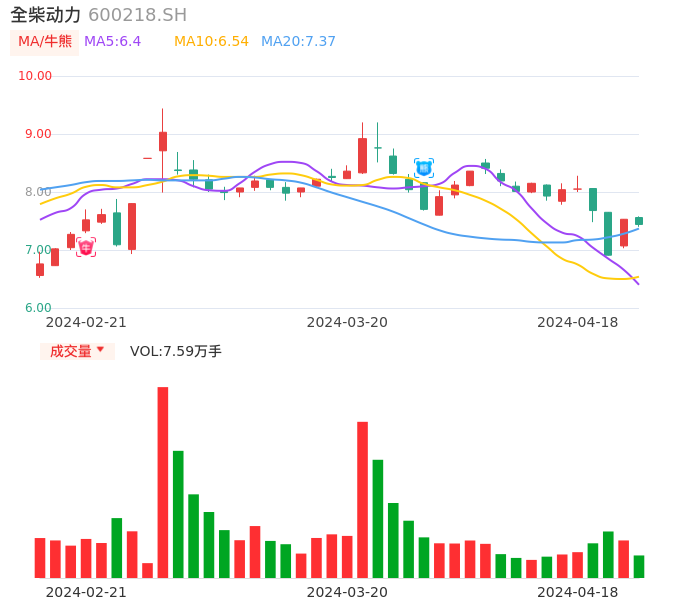Toggle the MA5 moving average line
Image resolution: width=686 pixels, height=606 pixels.
tap(112, 41)
